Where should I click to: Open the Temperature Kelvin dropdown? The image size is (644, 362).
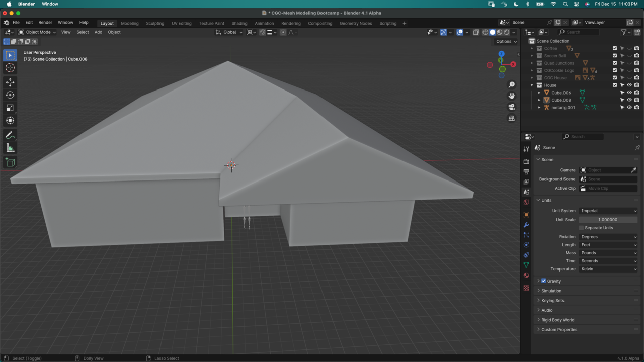(x=608, y=269)
